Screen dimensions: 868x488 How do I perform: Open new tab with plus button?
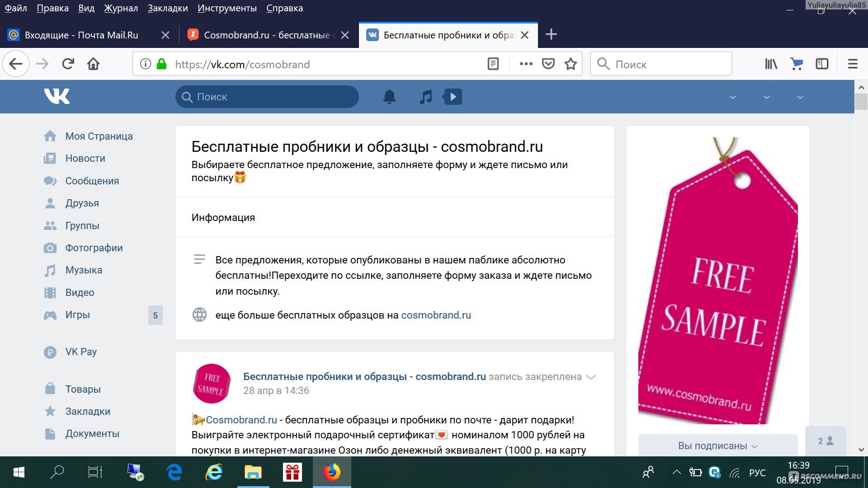(551, 34)
